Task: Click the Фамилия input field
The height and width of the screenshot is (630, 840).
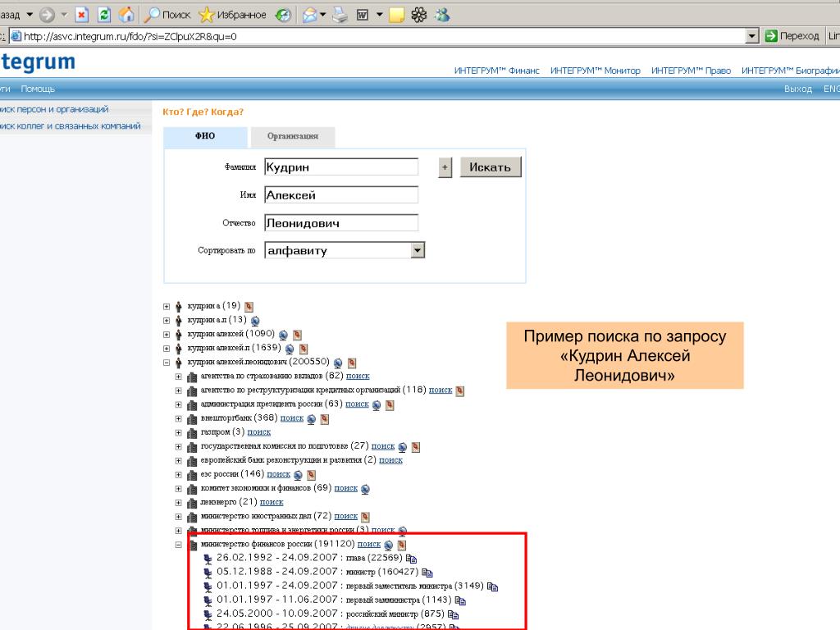Action: [341, 167]
